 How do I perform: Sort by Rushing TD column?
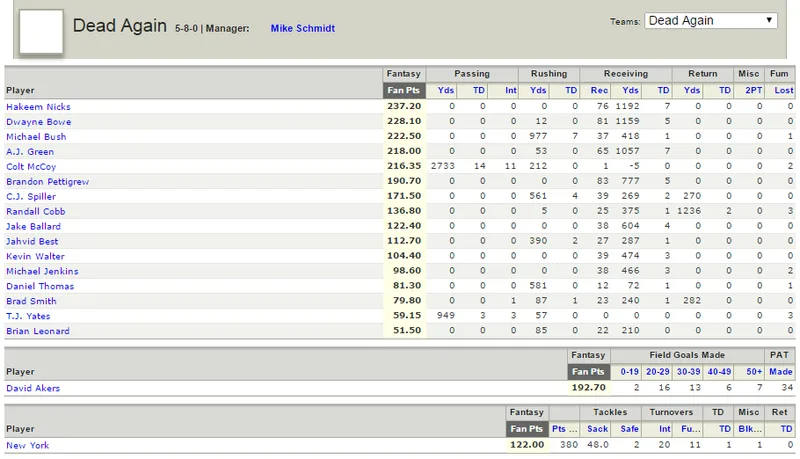(571, 90)
